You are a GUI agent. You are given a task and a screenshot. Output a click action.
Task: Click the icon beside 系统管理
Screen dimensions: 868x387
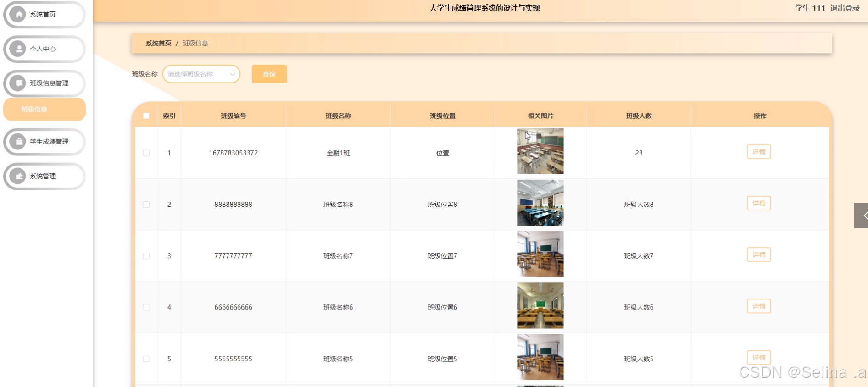(18, 176)
